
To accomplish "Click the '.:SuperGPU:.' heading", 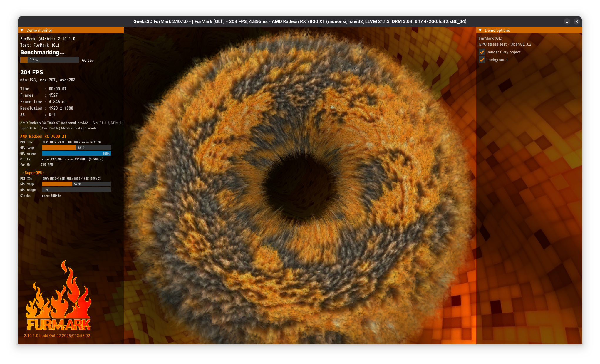I will pos(33,173).
